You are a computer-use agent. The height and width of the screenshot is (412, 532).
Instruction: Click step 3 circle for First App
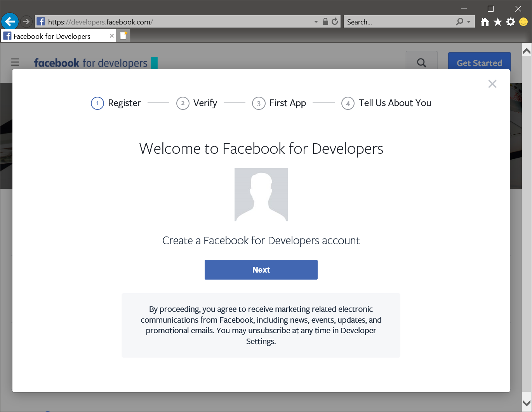click(x=259, y=103)
